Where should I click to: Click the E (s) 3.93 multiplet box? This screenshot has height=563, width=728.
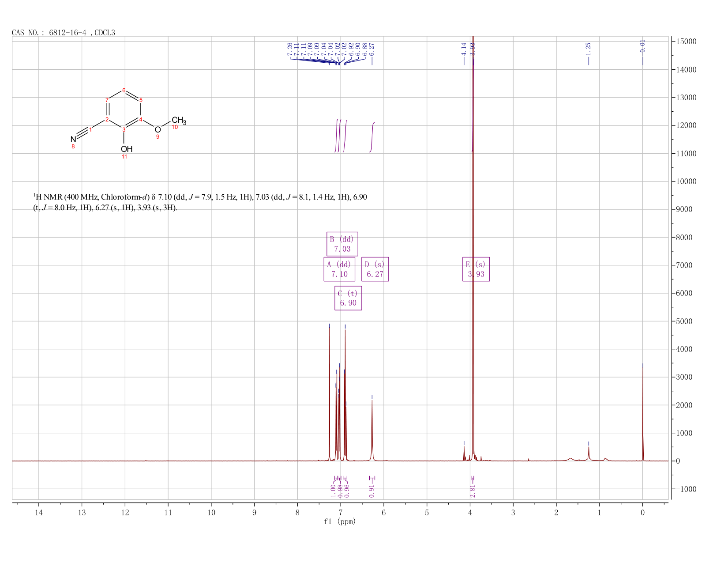tap(476, 269)
